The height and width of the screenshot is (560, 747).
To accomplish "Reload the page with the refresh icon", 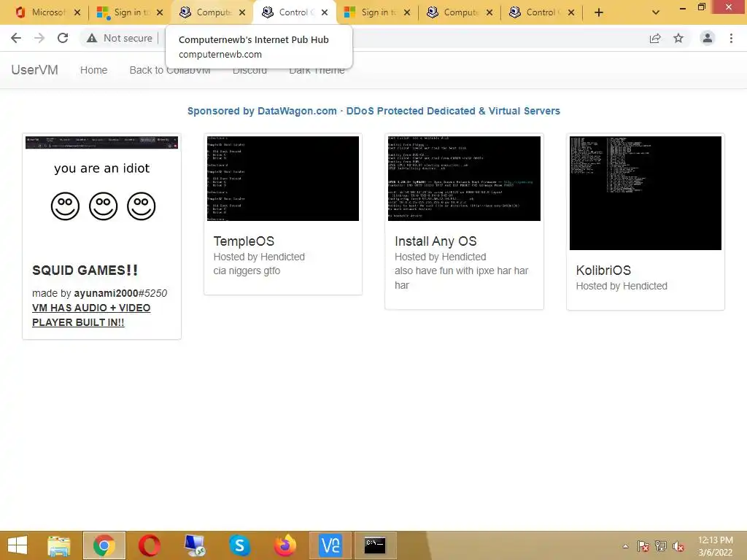I will [63, 38].
